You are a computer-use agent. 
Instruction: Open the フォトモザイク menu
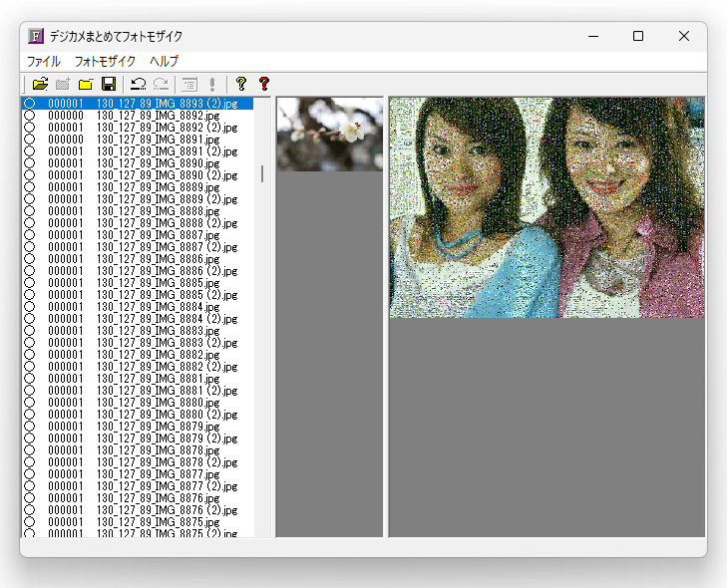(106, 61)
